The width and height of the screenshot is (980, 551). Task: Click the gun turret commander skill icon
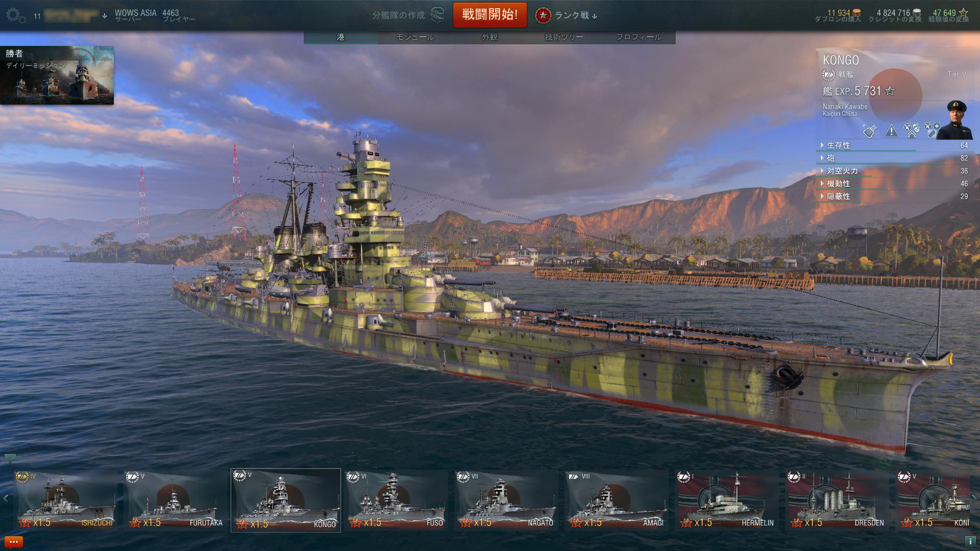click(x=870, y=131)
